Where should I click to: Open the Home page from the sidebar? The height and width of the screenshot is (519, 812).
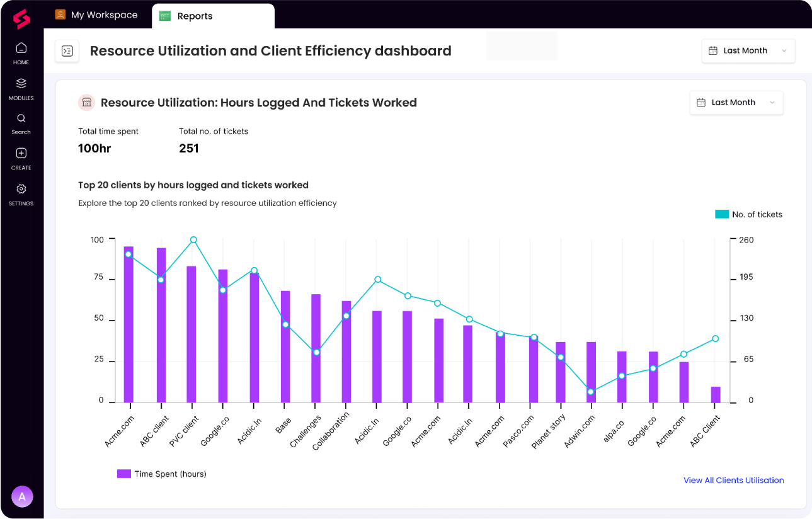(21, 52)
